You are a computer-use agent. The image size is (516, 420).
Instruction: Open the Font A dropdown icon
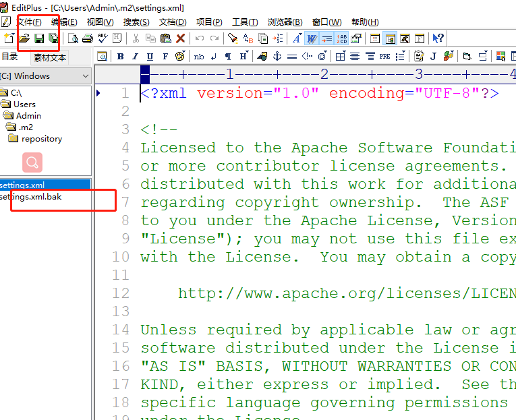(x=297, y=38)
